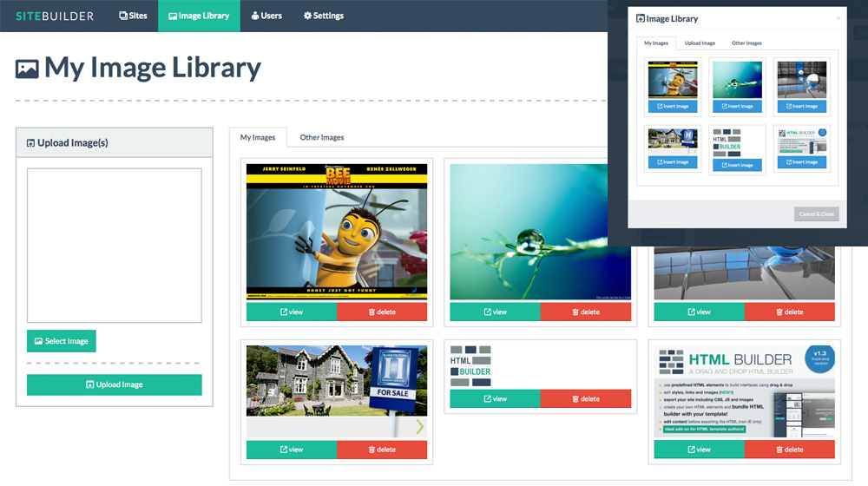View the Bee Movie image
Image resolution: width=868 pixels, height=486 pixels.
tap(291, 312)
